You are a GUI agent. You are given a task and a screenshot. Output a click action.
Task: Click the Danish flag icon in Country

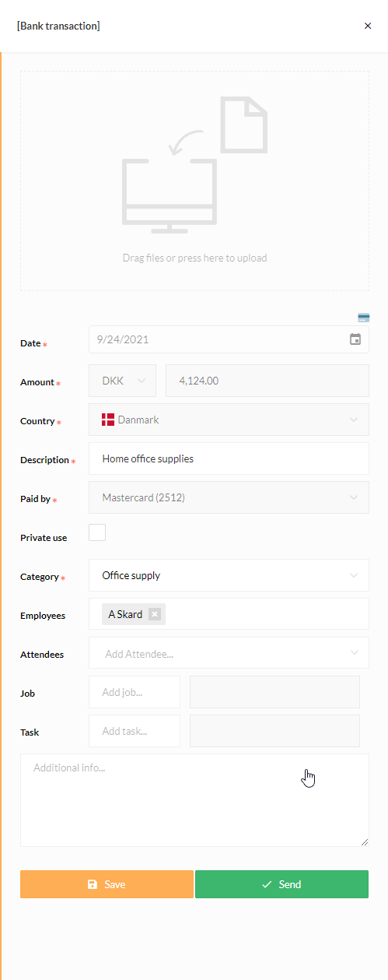[x=108, y=420]
